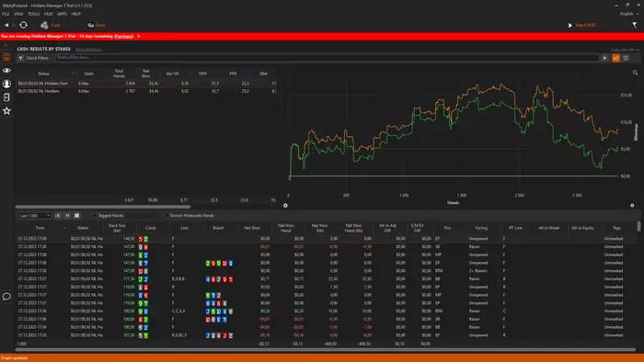Screen dimensions: 644x362
Task: Select the hand with line R,X,BC,F
Action: [327, 335]
